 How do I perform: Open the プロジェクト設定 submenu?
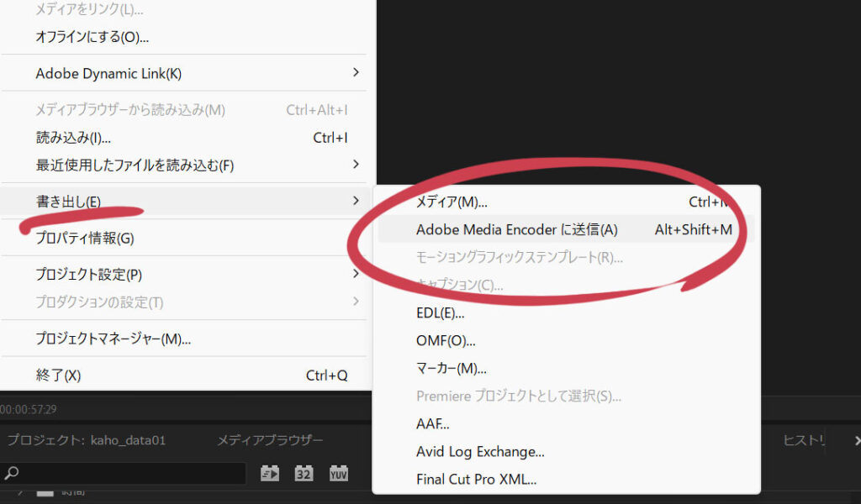[x=356, y=274]
